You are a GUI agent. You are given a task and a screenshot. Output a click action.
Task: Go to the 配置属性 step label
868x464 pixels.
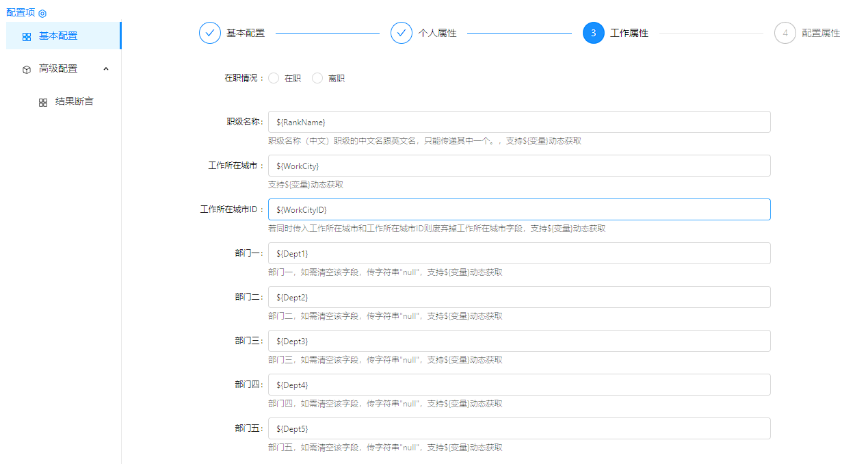(821, 33)
